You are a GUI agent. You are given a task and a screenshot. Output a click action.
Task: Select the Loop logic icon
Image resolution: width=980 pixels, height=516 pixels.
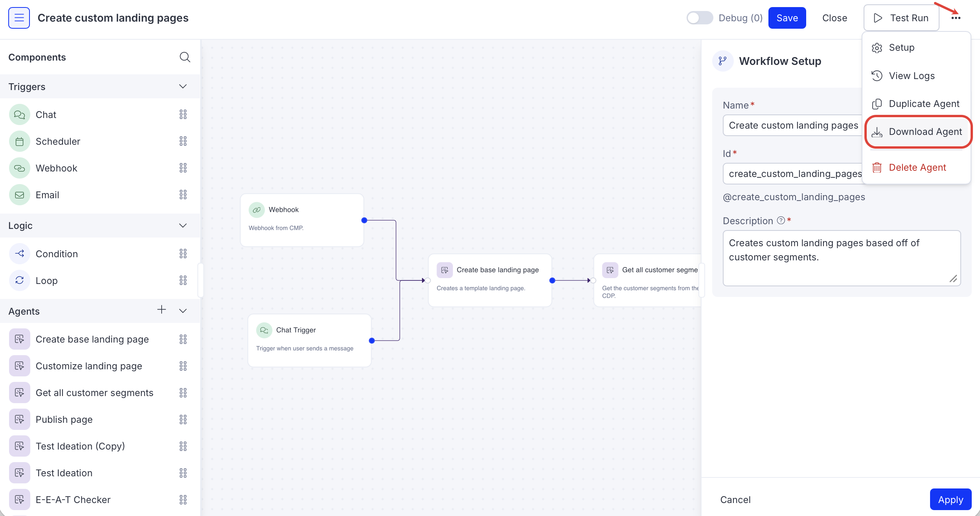tap(19, 280)
